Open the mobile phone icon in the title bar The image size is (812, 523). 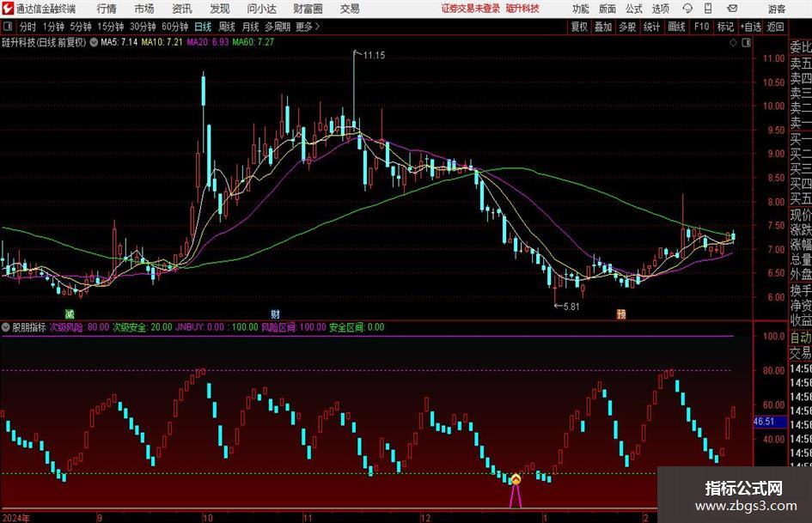pos(708,9)
